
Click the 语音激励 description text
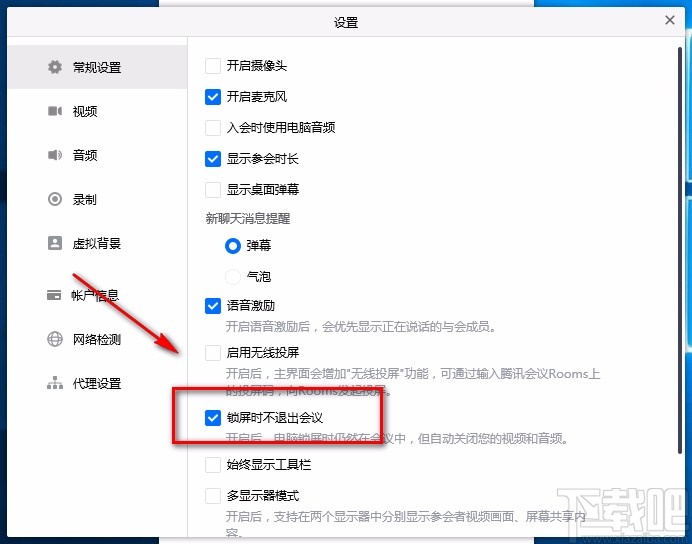[x=361, y=326]
